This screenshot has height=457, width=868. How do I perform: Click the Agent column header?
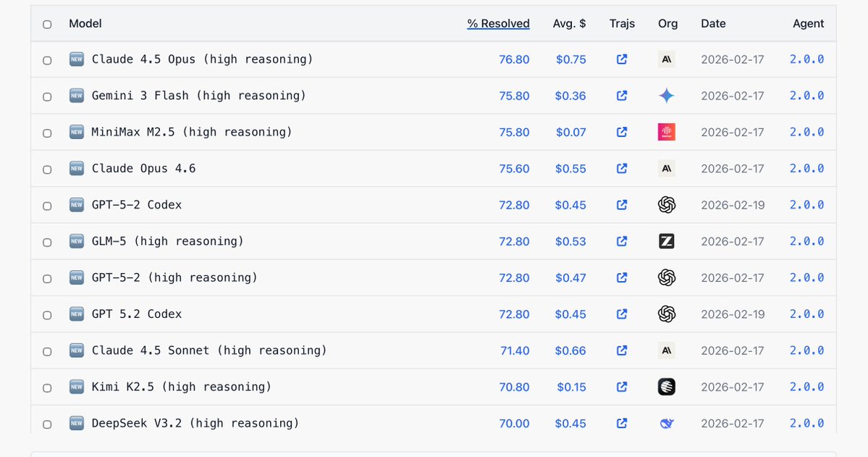click(808, 24)
